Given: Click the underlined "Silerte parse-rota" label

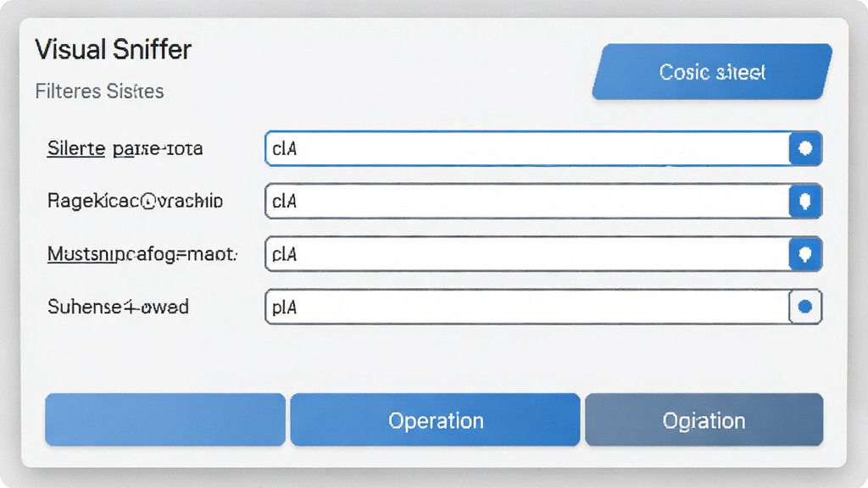Looking at the screenshot, I should point(125,148).
